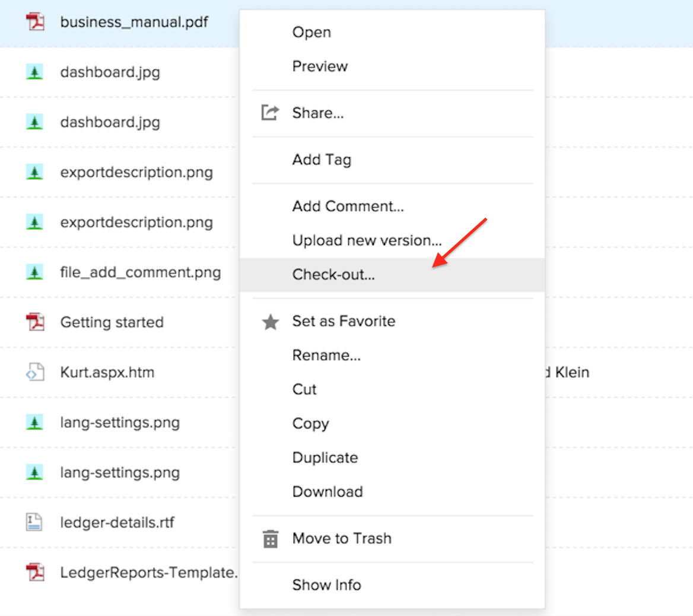Select the ledger-details.rtf file name
Image resolution: width=693 pixels, height=616 pixels.
pos(117,522)
